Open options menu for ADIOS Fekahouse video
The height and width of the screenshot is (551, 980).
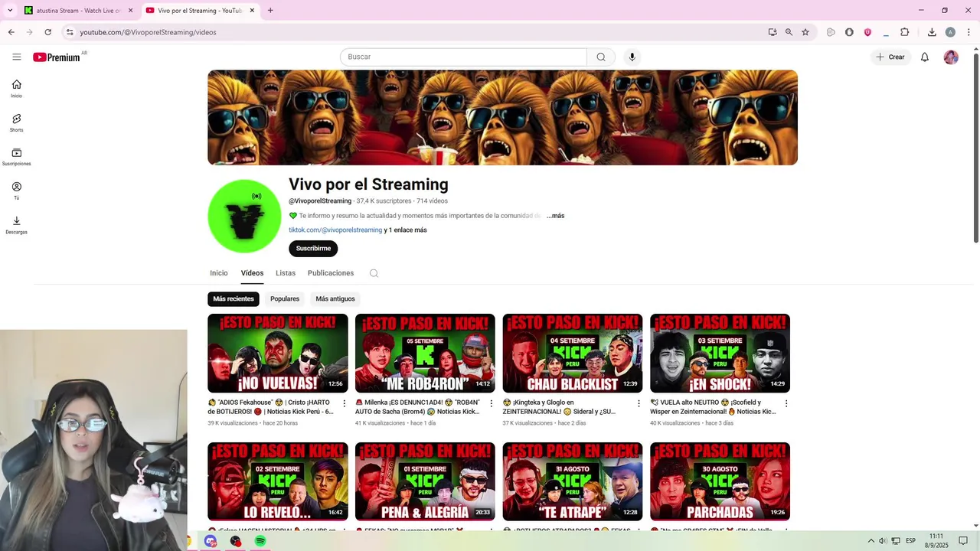pos(344,403)
